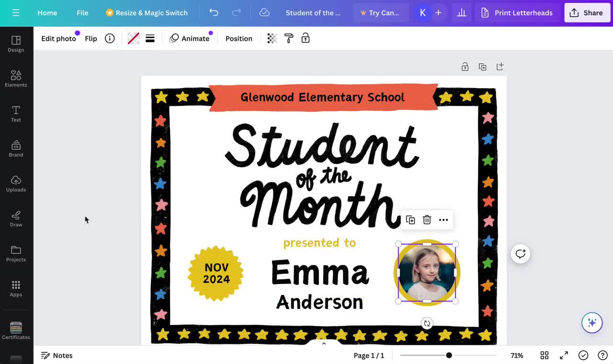Screen dimensions: 613x364
Task: Toggle transparency with the checkerboard icon
Action: [x=272, y=38]
